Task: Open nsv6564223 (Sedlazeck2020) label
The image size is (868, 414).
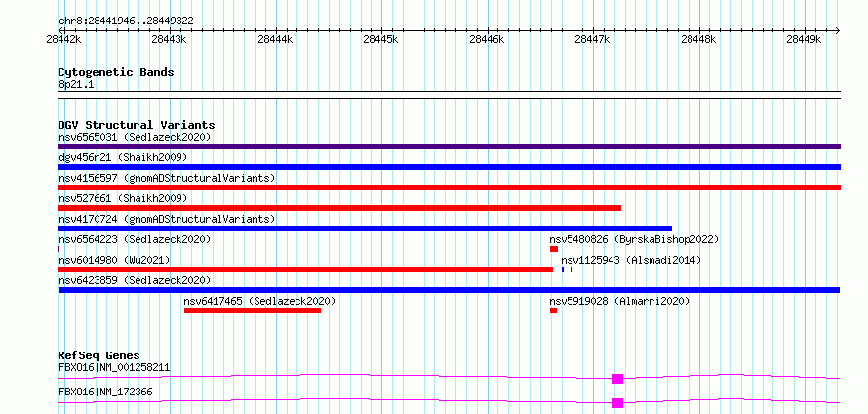Action: (x=135, y=239)
